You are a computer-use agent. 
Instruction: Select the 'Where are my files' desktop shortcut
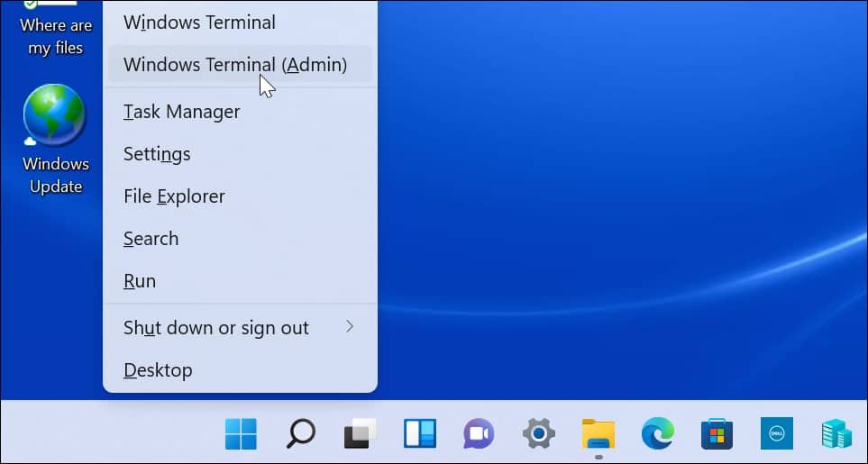tap(55, 29)
